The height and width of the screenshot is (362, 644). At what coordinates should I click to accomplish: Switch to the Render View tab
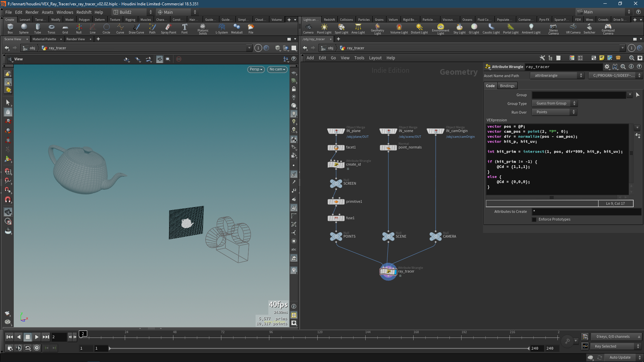pyautogui.click(x=75, y=39)
